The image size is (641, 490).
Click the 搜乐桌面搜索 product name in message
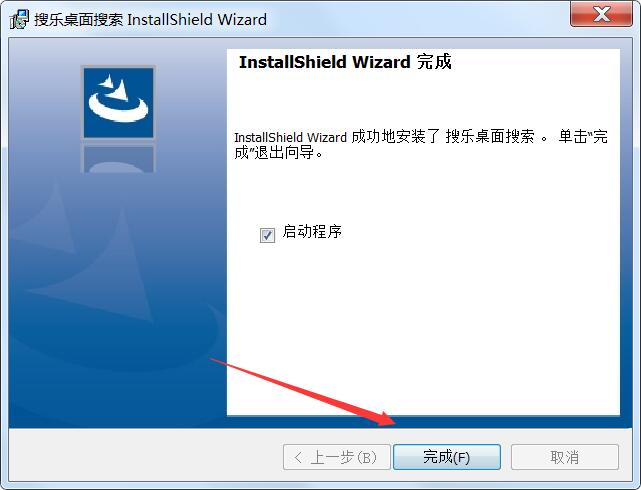tap(490, 136)
